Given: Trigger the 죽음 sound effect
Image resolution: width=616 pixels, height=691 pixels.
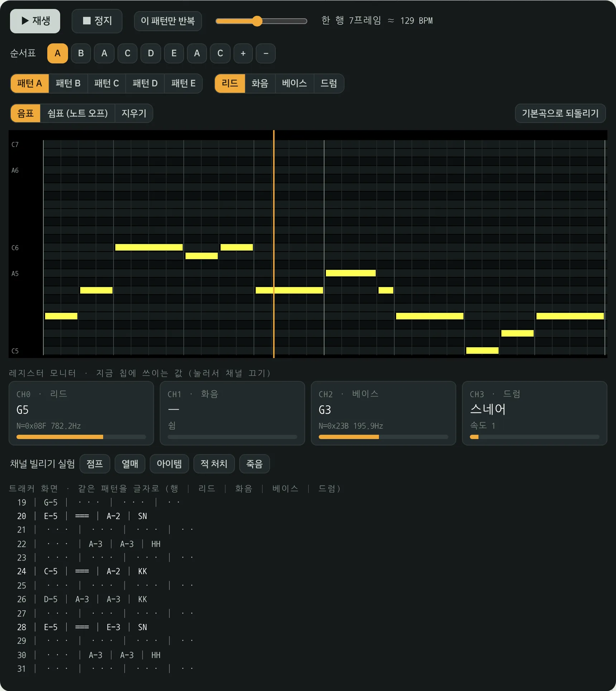Looking at the screenshot, I should [x=255, y=464].
